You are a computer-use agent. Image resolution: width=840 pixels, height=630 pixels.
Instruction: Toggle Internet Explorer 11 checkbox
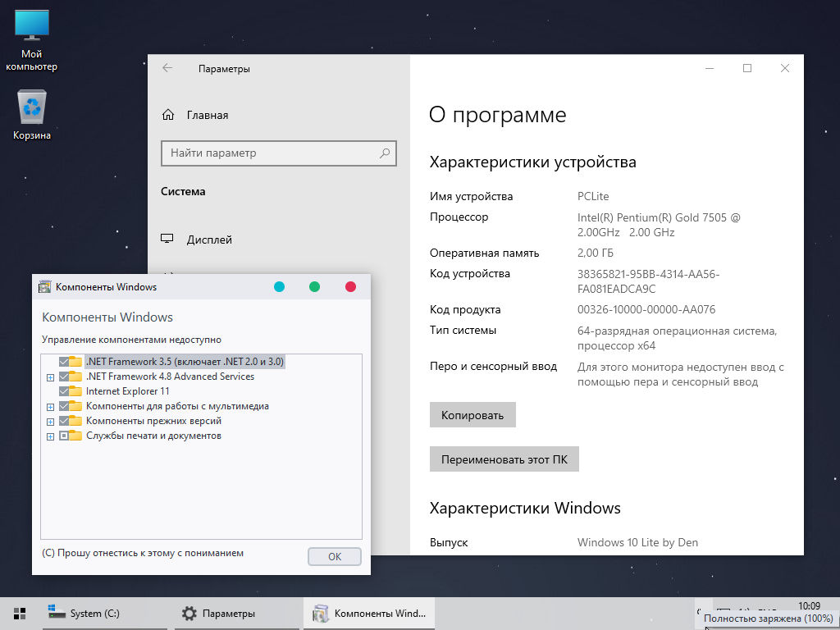(x=64, y=391)
